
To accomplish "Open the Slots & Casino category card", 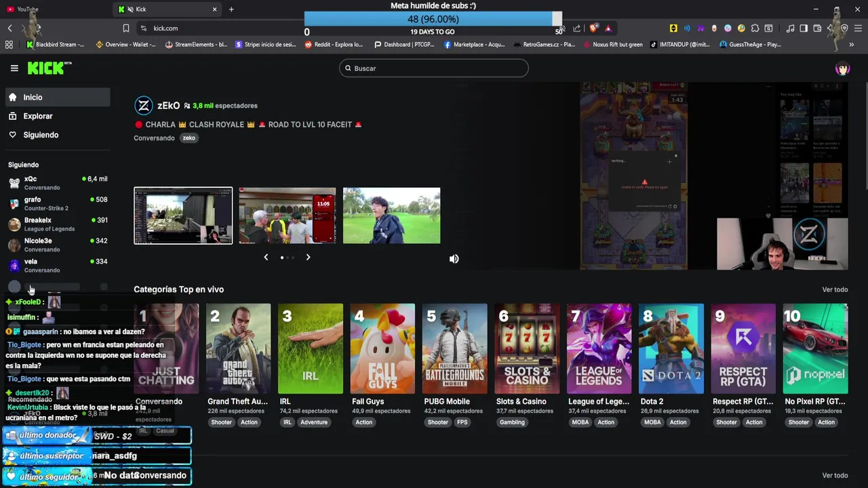I will [x=527, y=349].
